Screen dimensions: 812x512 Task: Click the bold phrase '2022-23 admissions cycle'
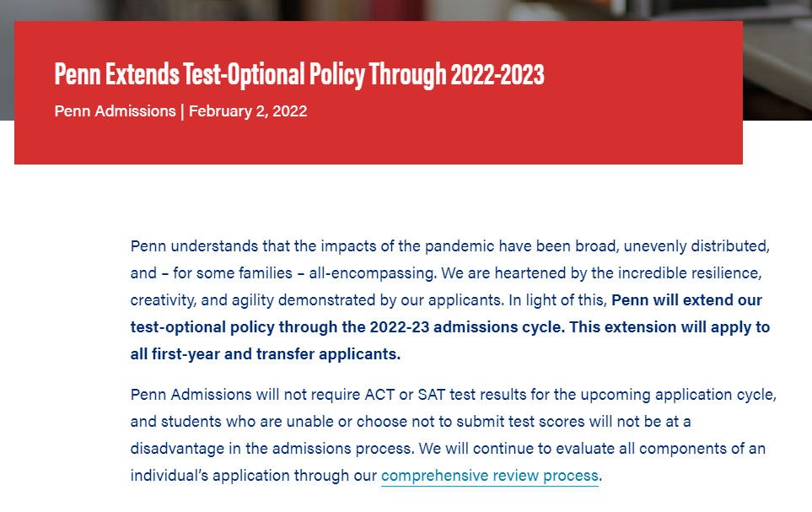466,327
